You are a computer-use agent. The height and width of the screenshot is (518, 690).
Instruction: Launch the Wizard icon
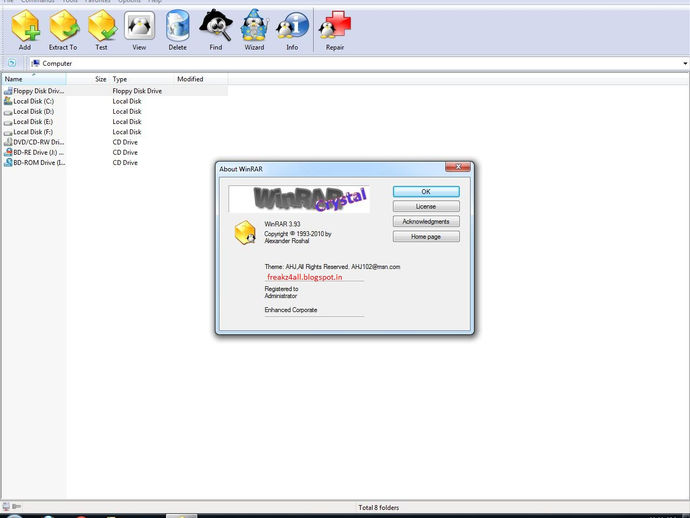254,30
